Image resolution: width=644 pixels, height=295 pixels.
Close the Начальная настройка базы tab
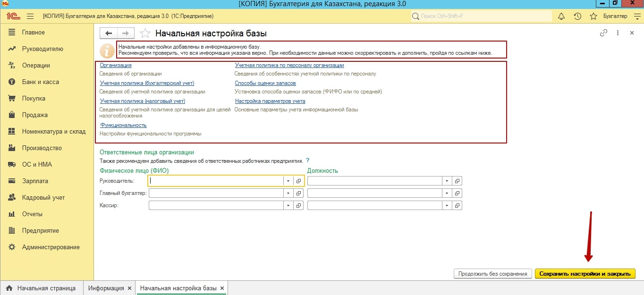222,288
